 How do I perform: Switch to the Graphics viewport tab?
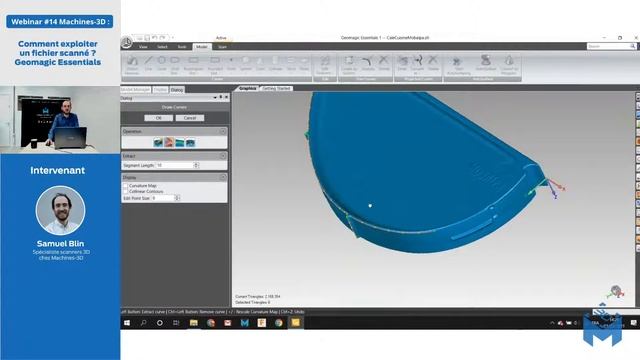coord(247,88)
